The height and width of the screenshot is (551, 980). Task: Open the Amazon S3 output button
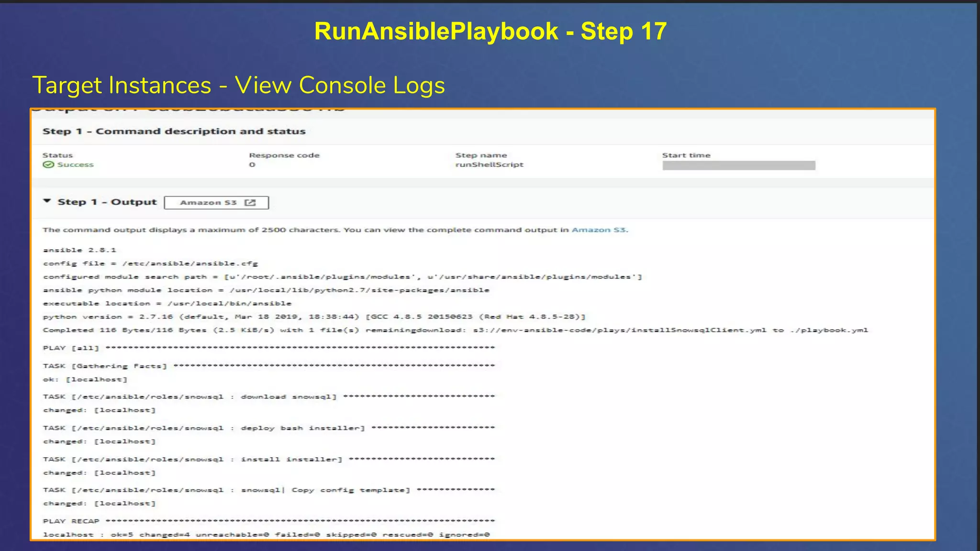(x=216, y=203)
